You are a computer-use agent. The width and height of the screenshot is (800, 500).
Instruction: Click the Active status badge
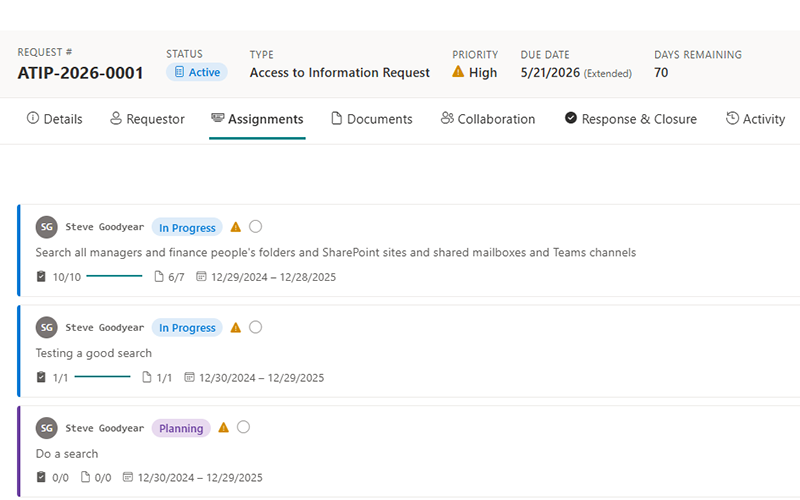tap(197, 72)
